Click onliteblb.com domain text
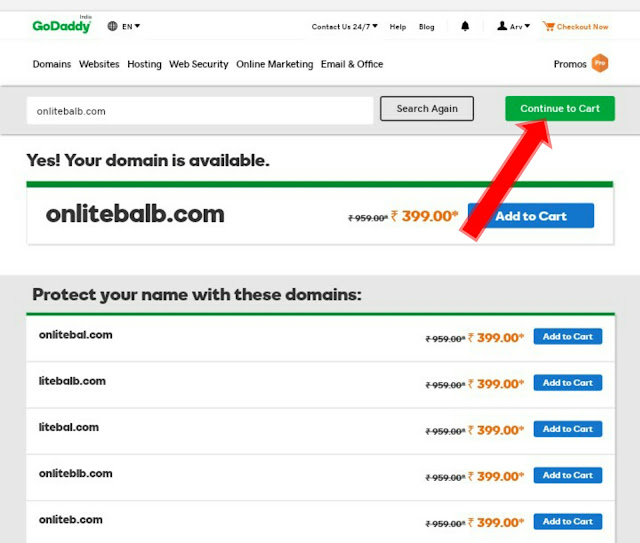 coord(76,474)
